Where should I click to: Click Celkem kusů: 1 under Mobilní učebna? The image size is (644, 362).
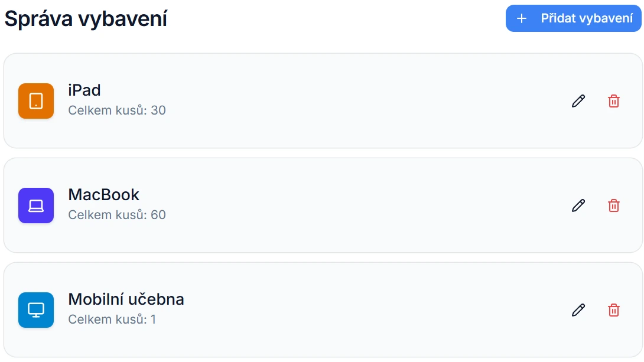coord(114,319)
